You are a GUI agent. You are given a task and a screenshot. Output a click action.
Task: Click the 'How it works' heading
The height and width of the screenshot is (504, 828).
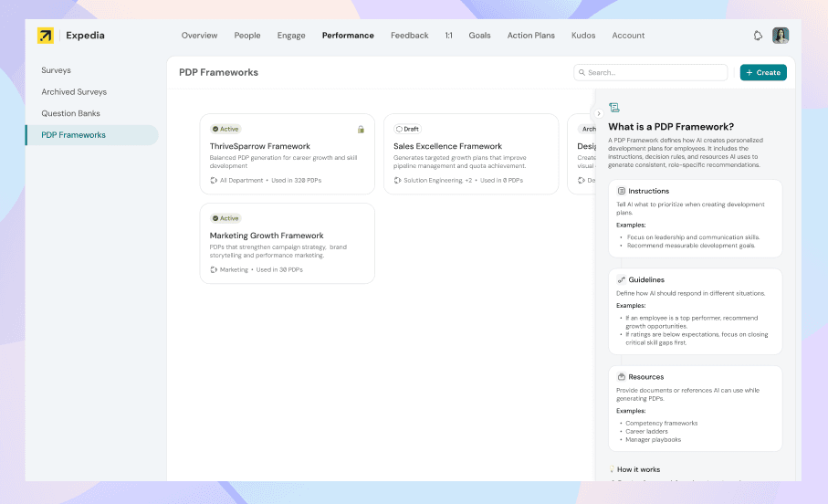[x=638, y=469]
